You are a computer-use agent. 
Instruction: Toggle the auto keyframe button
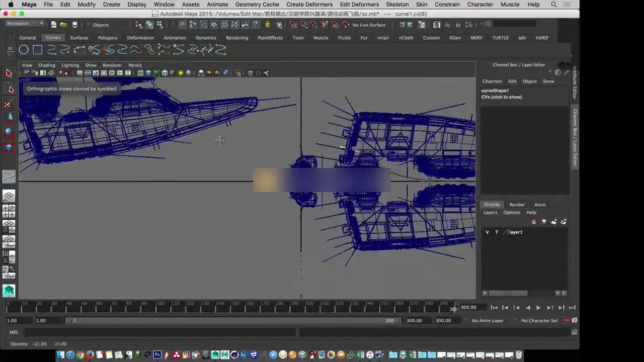pos(566,321)
